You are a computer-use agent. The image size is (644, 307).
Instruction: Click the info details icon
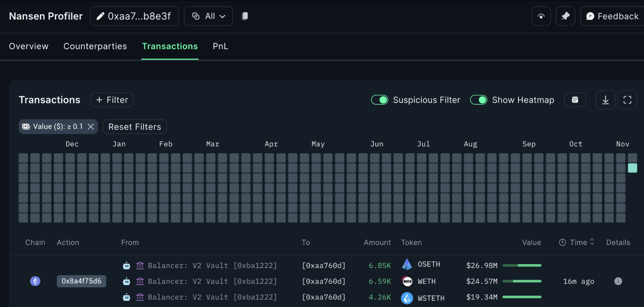[618, 281]
